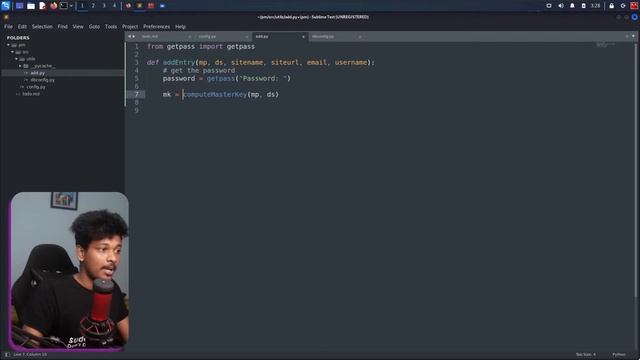Click the battery indicator icon
This screenshot has height=360, width=640.
click(x=584, y=6)
